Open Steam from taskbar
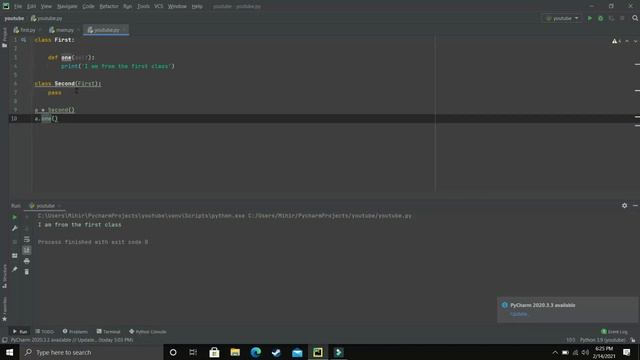 (276, 352)
